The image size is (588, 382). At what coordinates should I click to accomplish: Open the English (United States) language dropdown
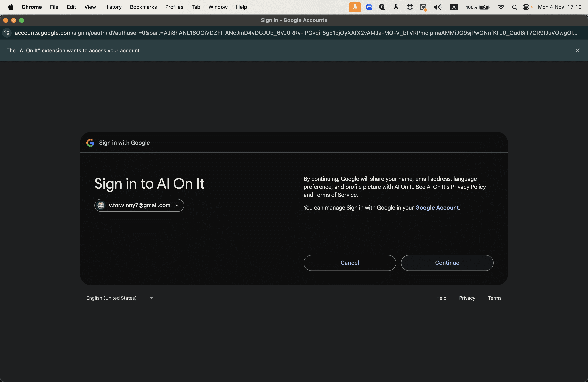tap(120, 298)
